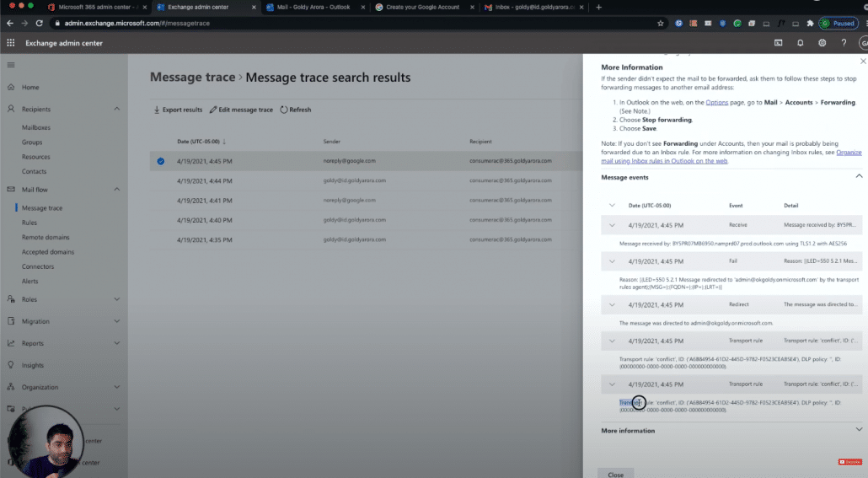Collapse the Fail event row chevron
Screen dimensions: 868x478
coord(612,260)
